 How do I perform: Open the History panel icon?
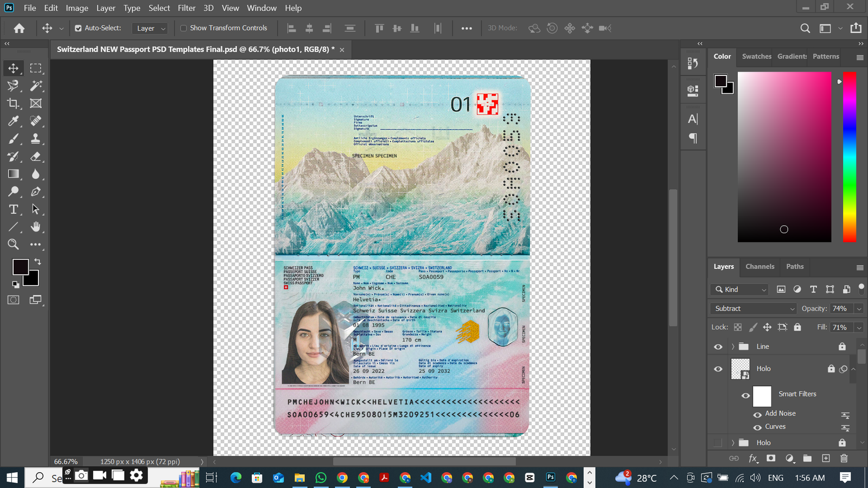[693, 63]
